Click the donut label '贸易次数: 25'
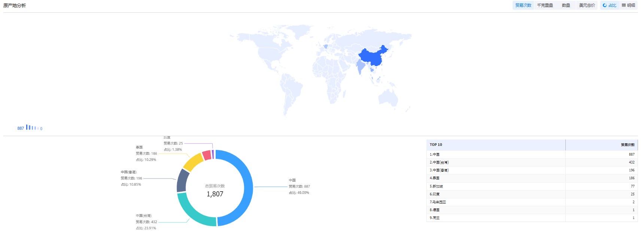644x234 pixels. [x=173, y=144]
